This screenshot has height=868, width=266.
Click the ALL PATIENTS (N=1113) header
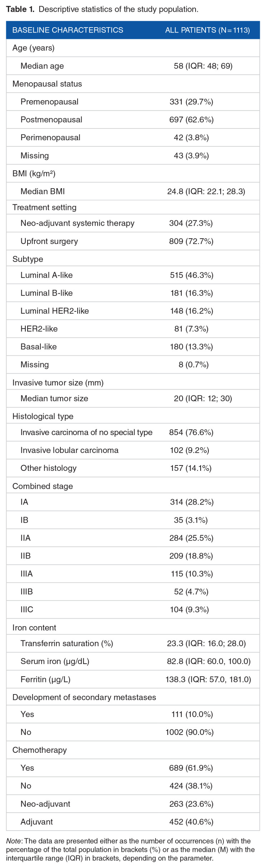point(207,30)
